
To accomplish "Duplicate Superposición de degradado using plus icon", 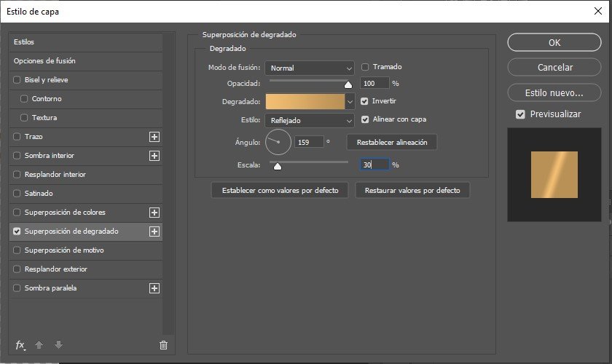I will 154,232.
